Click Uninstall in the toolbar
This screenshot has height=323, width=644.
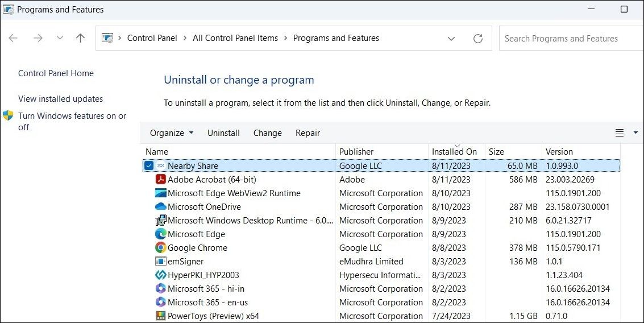pyautogui.click(x=223, y=133)
